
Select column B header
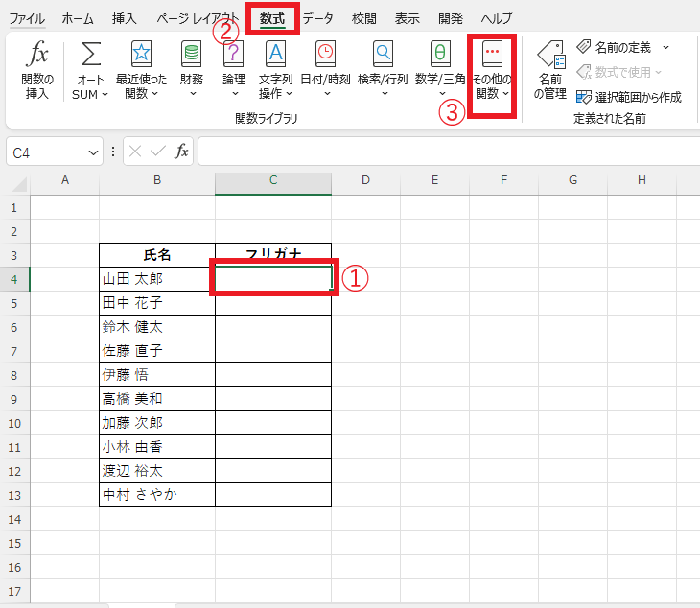click(157, 180)
